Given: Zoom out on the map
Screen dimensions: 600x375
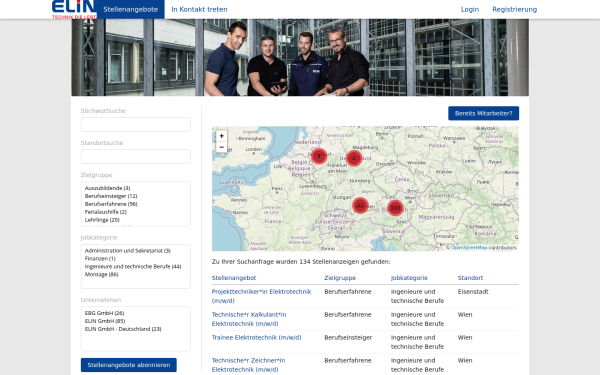Looking at the screenshot, I should [222, 147].
